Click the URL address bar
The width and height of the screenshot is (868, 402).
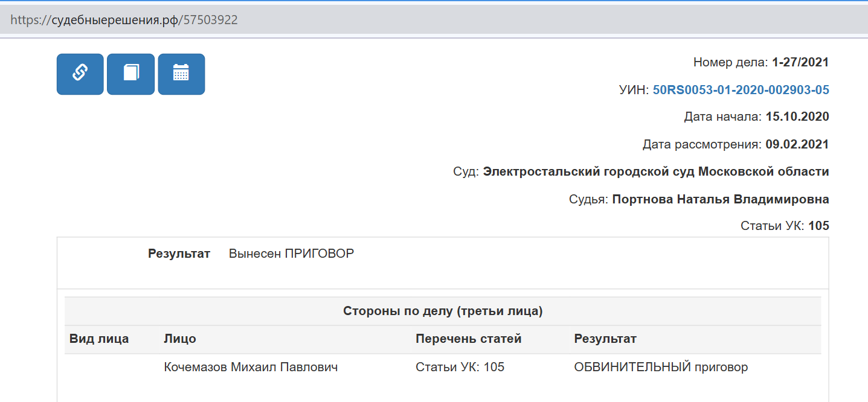[434, 20]
